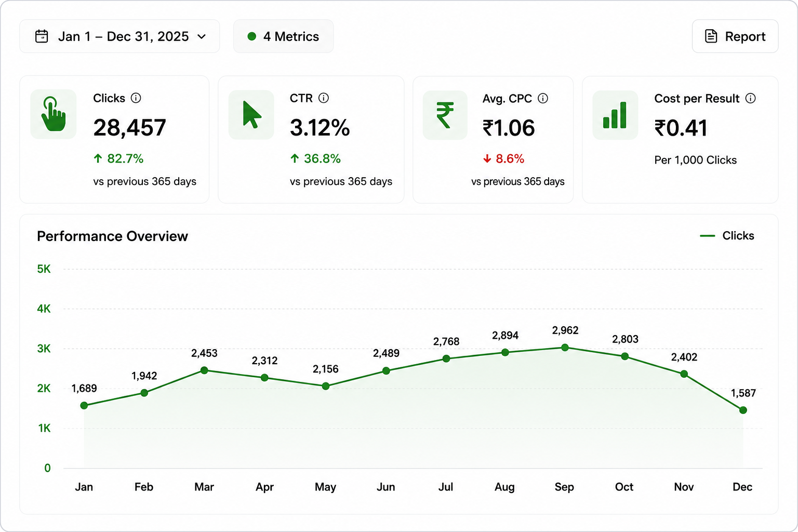
Task: Click the up arrow beside 36.8%
Action: [295, 158]
